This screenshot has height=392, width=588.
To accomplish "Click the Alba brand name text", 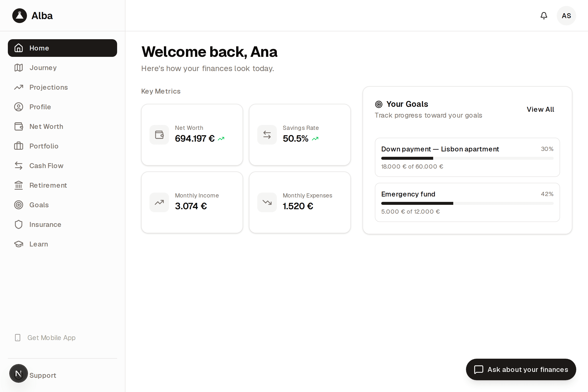I will [x=42, y=16].
